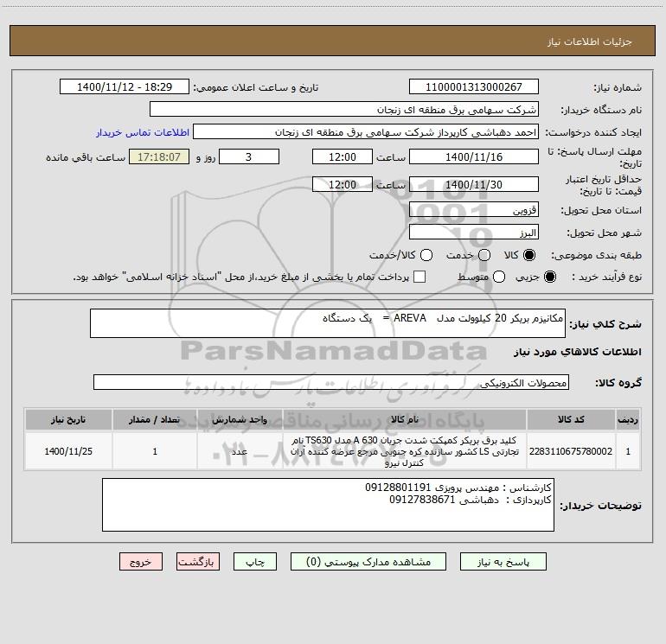Click the ردیف column header
666x644 pixels.
click(628, 419)
